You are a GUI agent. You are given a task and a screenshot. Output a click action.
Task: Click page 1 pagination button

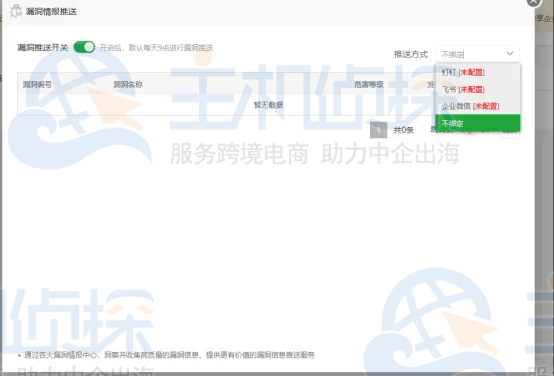(378, 130)
